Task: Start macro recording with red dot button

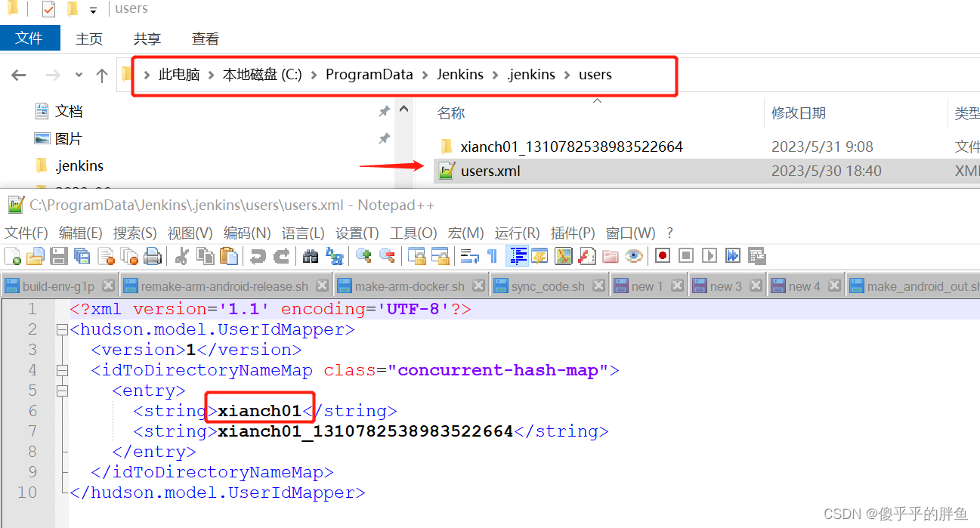Action: 663,256
